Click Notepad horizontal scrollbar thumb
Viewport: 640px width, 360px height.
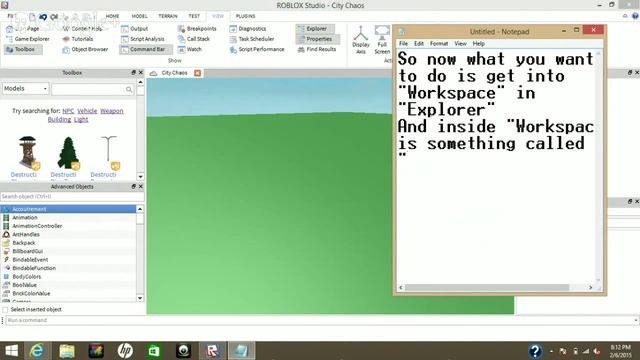[x=487, y=288]
